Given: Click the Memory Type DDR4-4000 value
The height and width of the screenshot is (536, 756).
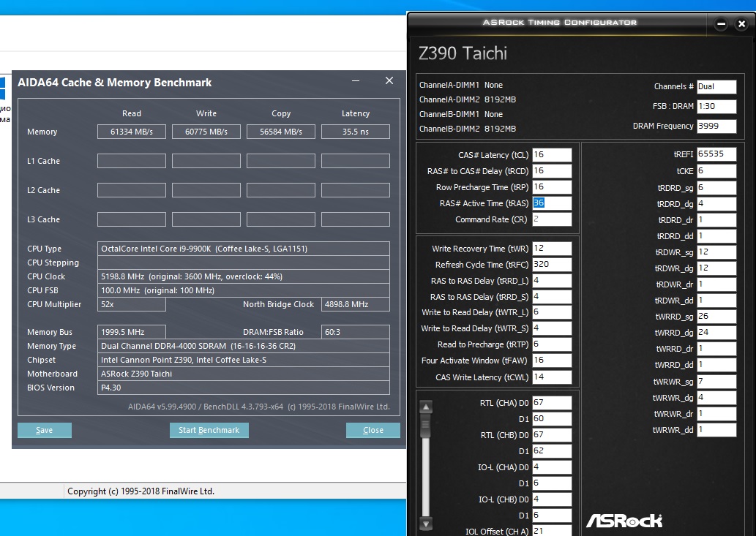Looking at the screenshot, I should (x=244, y=346).
